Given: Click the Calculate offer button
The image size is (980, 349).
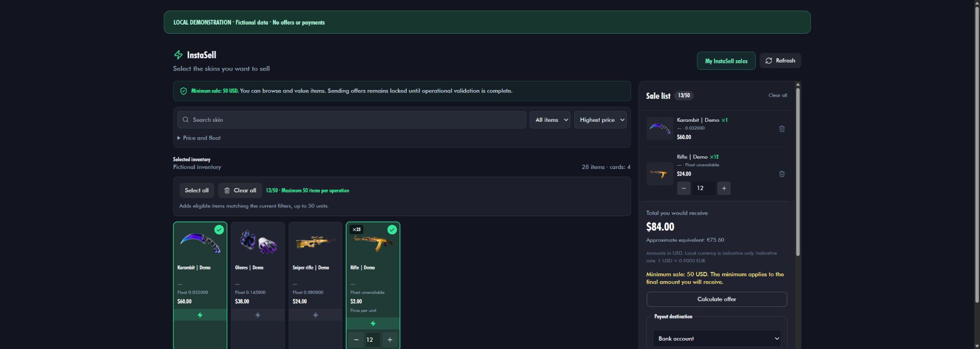Looking at the screenshot, I should point(717,299).
